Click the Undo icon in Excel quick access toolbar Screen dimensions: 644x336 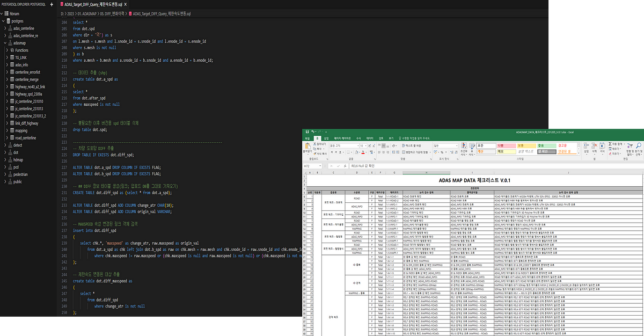tap(313, 132)
